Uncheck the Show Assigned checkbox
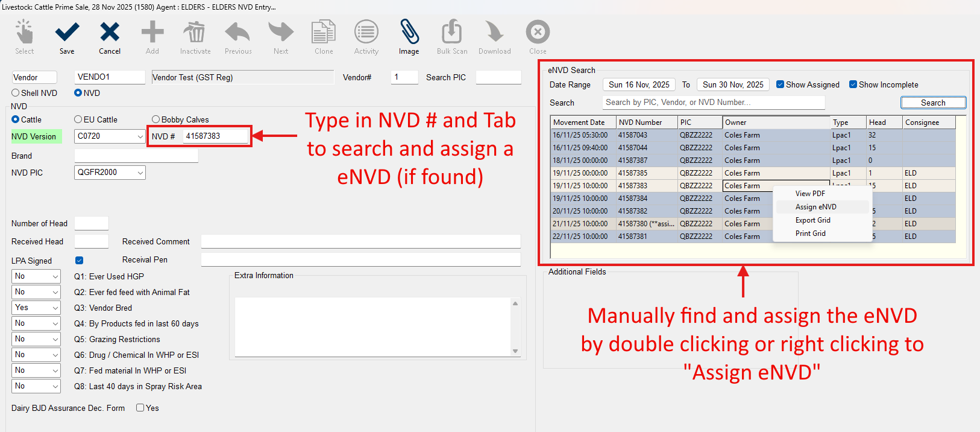This screenshot has height=432, width=980. [780, 84]
